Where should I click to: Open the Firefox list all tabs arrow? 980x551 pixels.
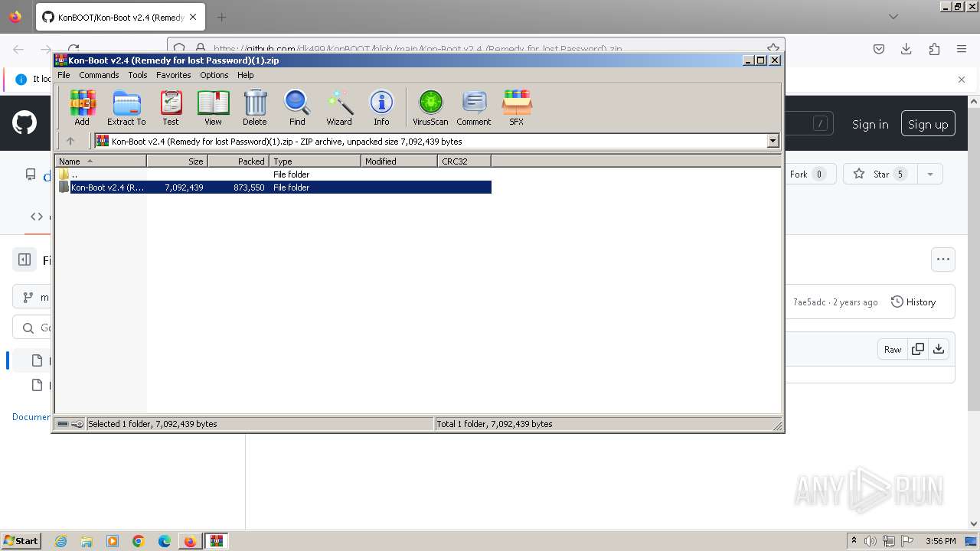pos(893,16)
